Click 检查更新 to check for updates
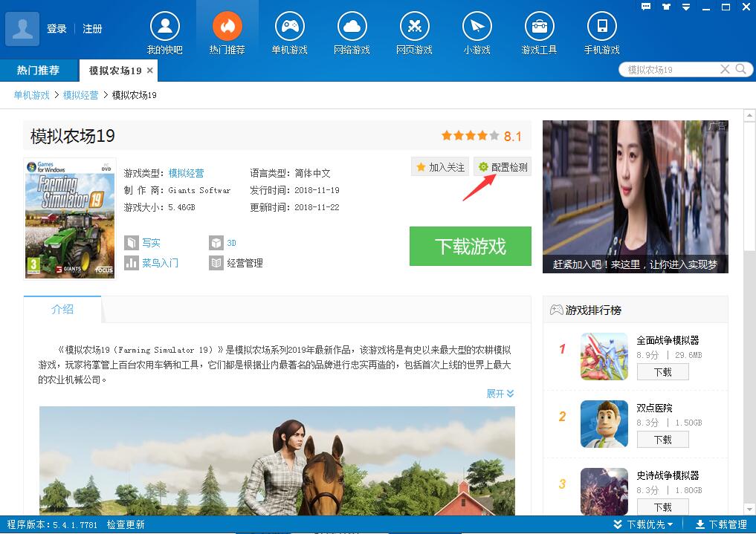Screen dimensions: 756x534 125,524
